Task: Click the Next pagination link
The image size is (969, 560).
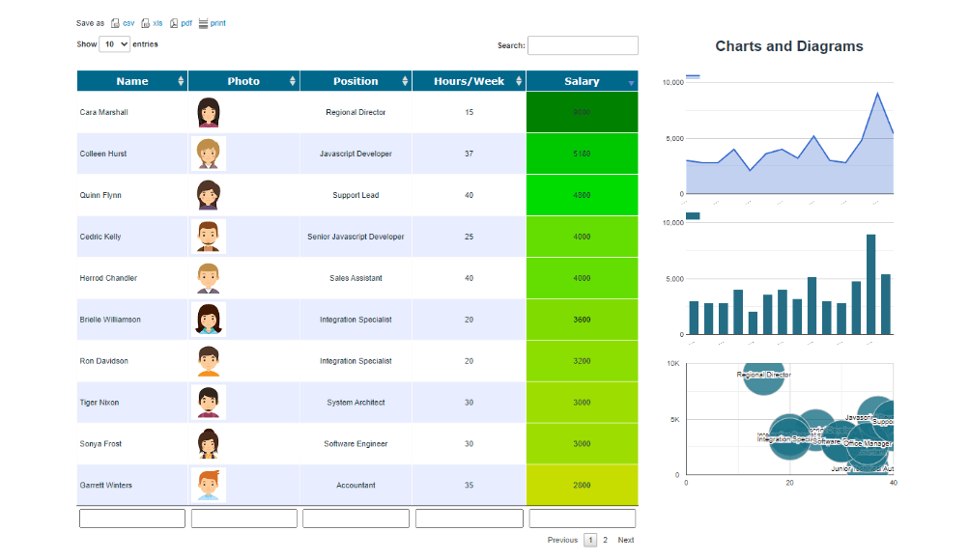Action: click(x=626, y=541)
